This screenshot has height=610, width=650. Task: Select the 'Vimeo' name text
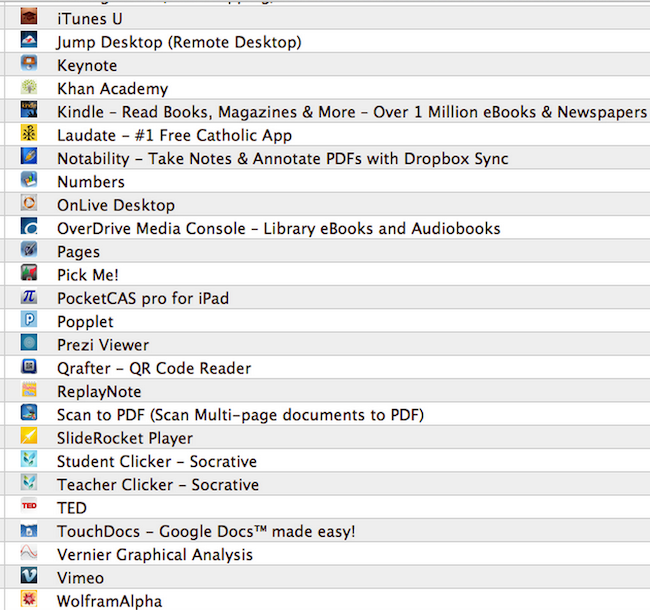pos(80,578)
